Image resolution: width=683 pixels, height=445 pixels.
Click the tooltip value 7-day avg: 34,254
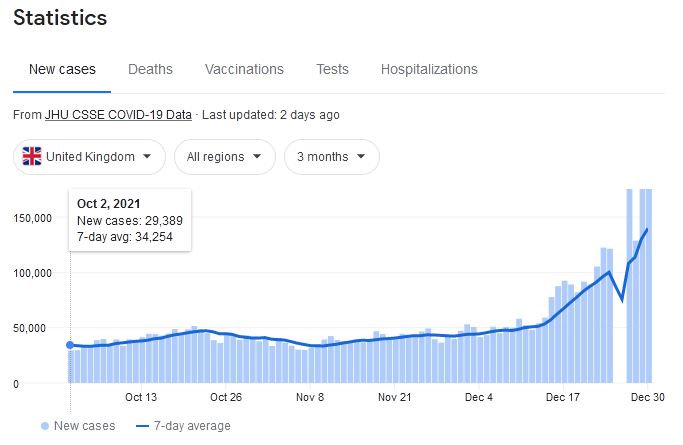[125, 237]
